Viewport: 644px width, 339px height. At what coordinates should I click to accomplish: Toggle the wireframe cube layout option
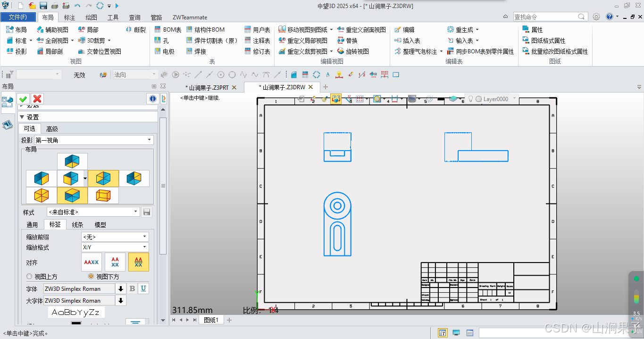(103, 195)
